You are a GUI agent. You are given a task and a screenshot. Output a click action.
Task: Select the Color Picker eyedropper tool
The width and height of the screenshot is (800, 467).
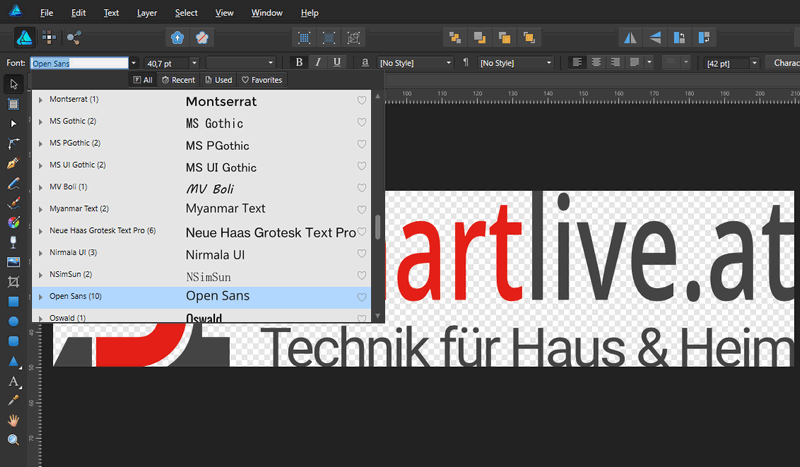coord(14,401)
